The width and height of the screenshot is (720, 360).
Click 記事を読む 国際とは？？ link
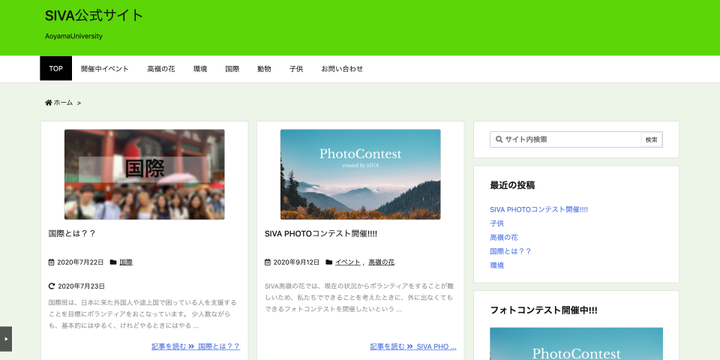pos(196,346)
